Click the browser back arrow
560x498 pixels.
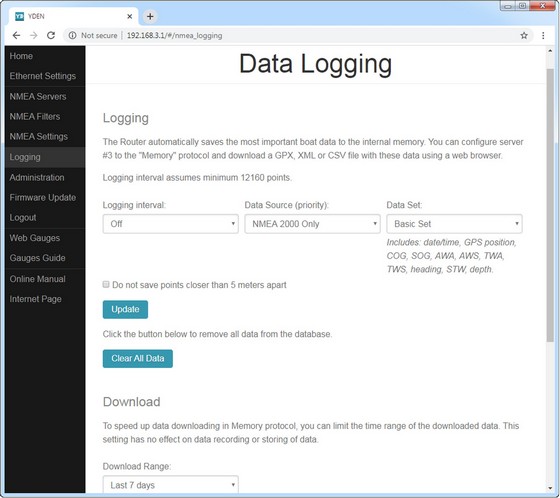click(x=16, y=35)
